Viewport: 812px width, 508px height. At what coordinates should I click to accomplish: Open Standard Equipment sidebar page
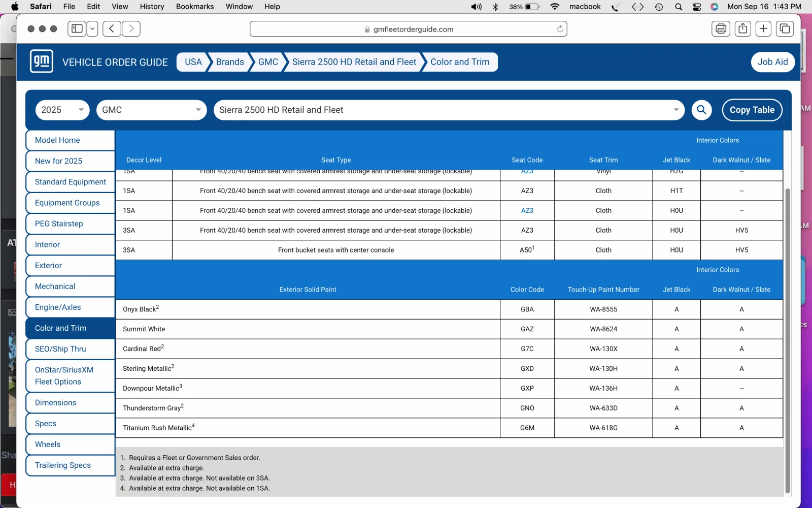(71, 182)
